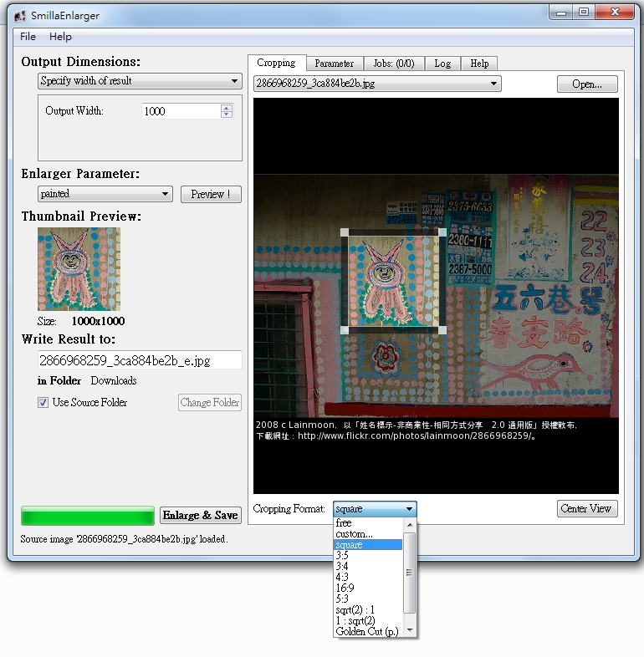This screenshot has width=644, height=657.
Task: Click the Preview ! button
Action: 211,194
